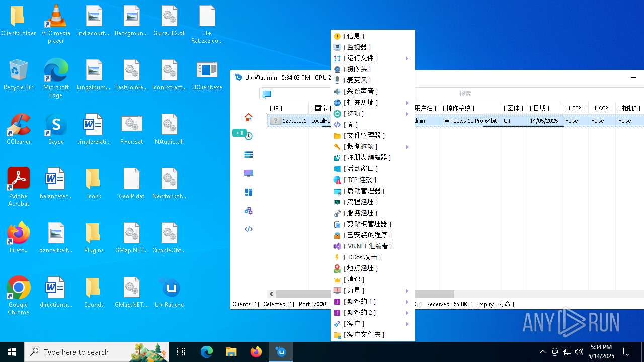
Task: Open 注册表编辑器 registry editor entry
Action: coord(372,158)
